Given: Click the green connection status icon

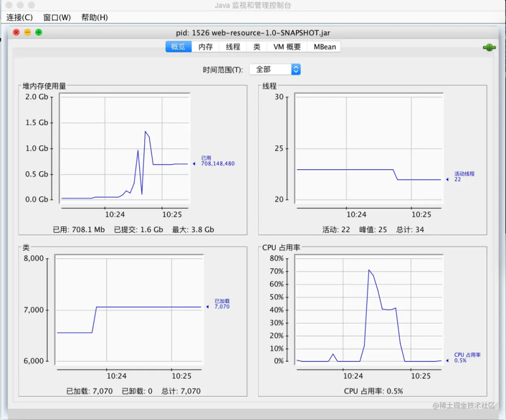Looking at the screenshot, I should coord(489,47).
